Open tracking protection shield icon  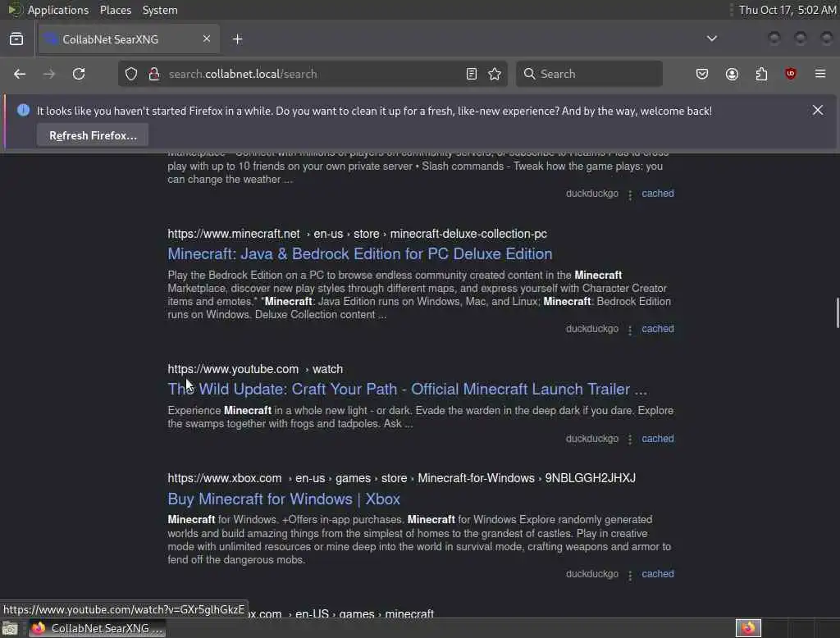131,74
